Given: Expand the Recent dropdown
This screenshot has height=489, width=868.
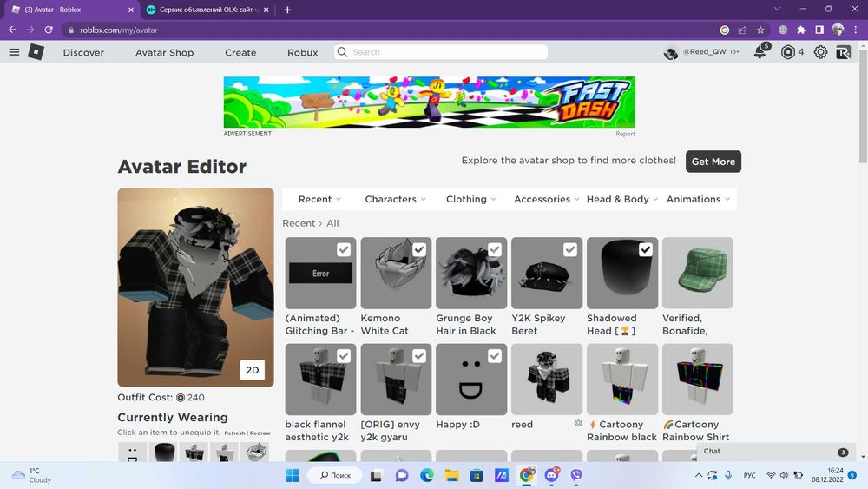Looking at the screenshot, I should (319, 200).
